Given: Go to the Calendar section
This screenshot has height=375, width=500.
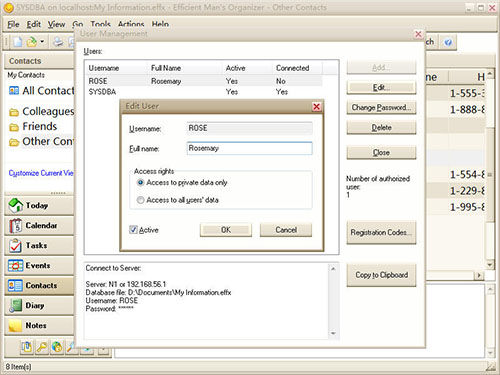Looking at the screenshot, I should click(39, 225).
